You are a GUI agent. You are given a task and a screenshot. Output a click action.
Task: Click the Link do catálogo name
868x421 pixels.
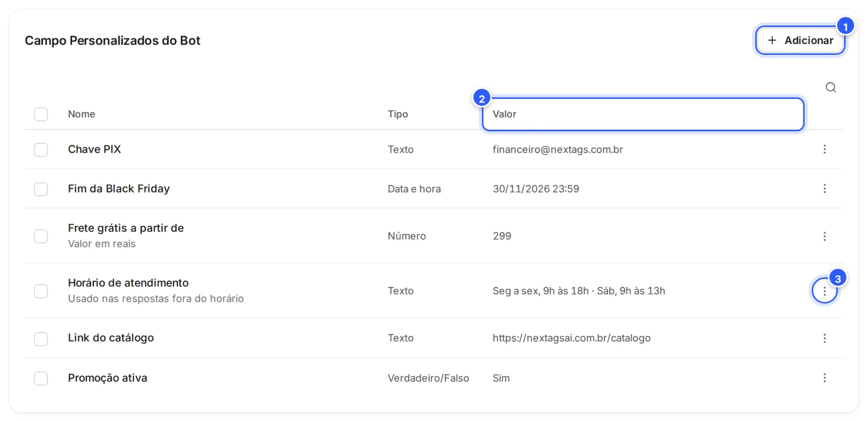tap(111, 338)
